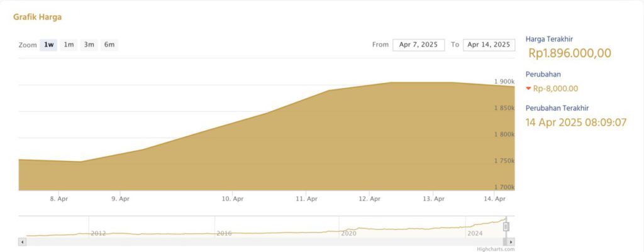Edit the From date field

click(x=418, y=45)
